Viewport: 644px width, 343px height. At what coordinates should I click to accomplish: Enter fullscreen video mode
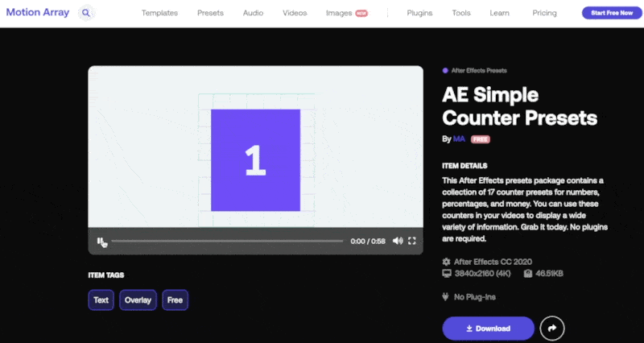(x=412, y=241)
